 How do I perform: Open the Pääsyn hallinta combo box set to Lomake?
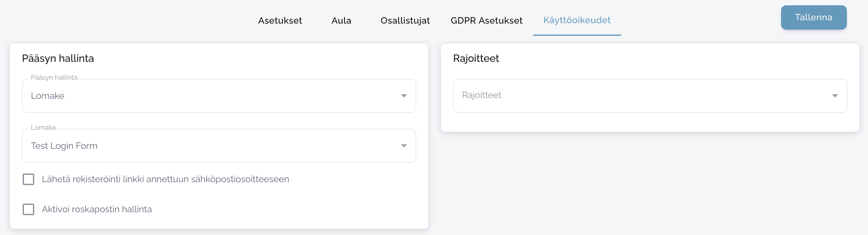click(211, 96)
